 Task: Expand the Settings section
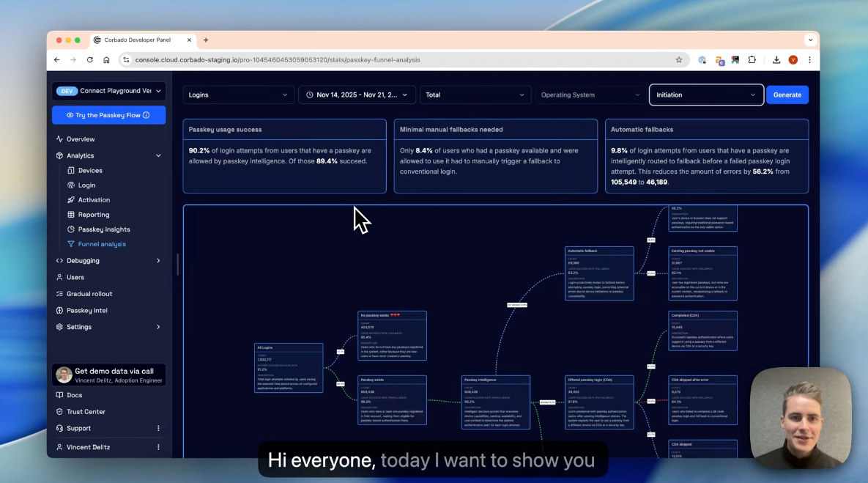pyautogui.click(x=158, y=327)
